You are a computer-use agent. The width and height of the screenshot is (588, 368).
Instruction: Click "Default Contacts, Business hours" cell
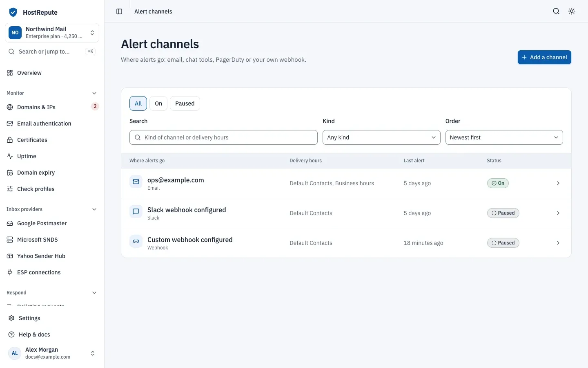[332, 183]
